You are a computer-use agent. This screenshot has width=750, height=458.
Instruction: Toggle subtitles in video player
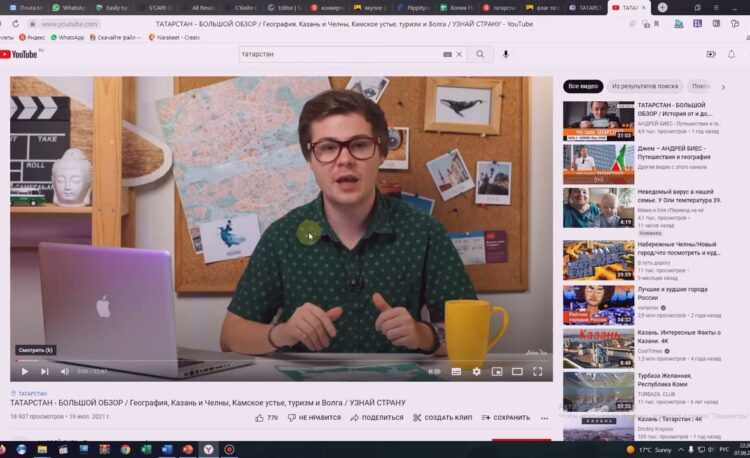456,371
